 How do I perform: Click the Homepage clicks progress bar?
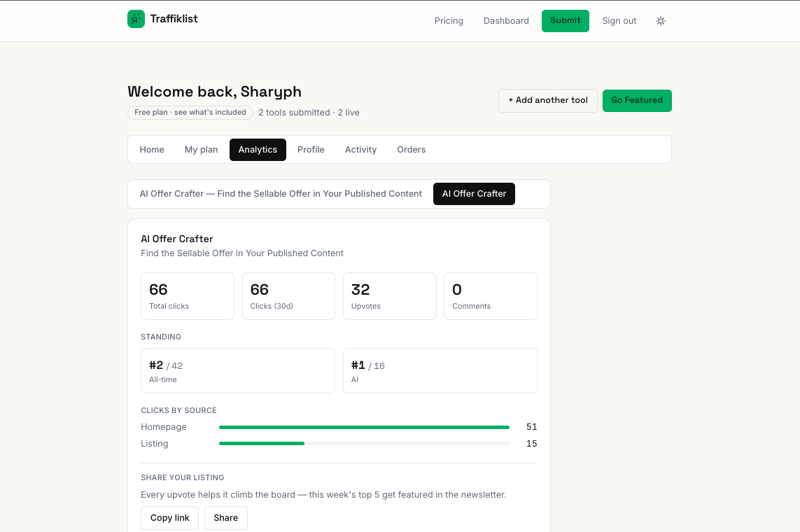click(364, 427)
